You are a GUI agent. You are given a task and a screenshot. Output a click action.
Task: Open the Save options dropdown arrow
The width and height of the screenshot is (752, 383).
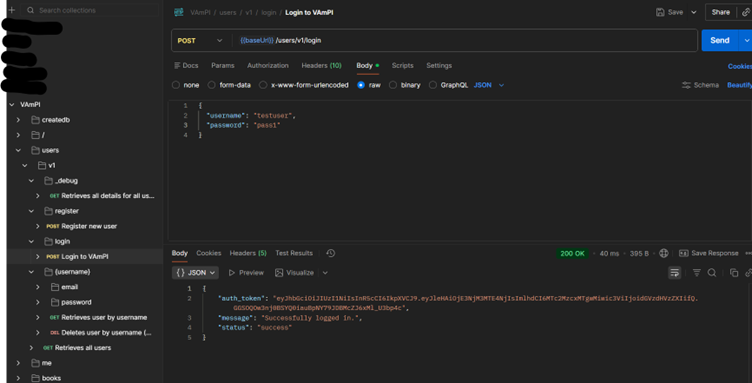693,12
